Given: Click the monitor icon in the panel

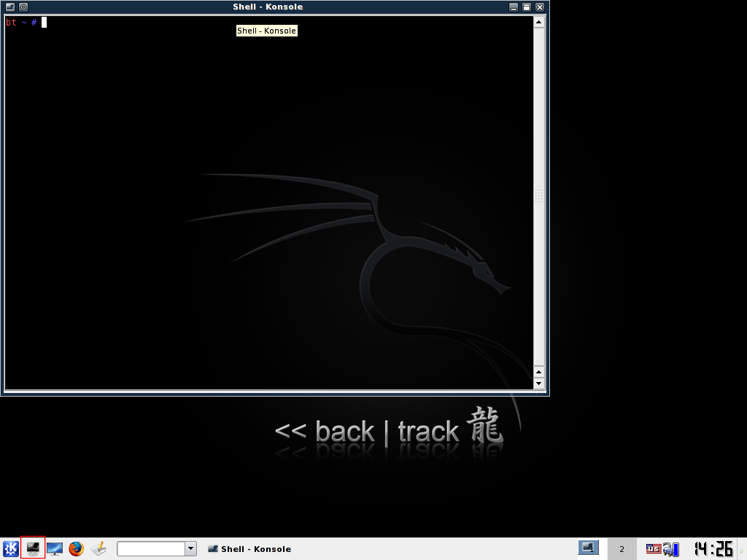Looking at the screenshot, I should point(55,548).
